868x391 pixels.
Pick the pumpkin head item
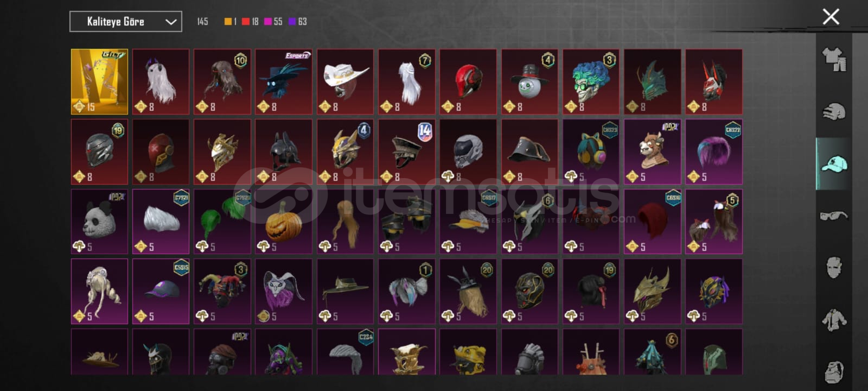click(x=284, y=222)
